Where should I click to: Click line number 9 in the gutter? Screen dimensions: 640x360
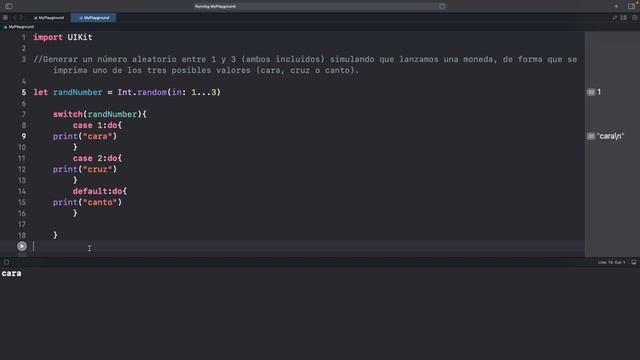click(x=24, y=136)
